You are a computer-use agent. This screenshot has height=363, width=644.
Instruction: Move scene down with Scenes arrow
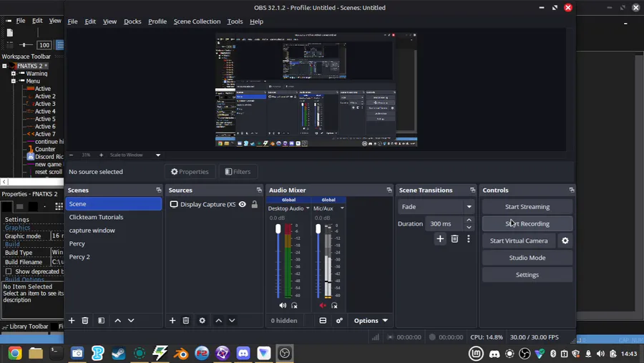131,320
